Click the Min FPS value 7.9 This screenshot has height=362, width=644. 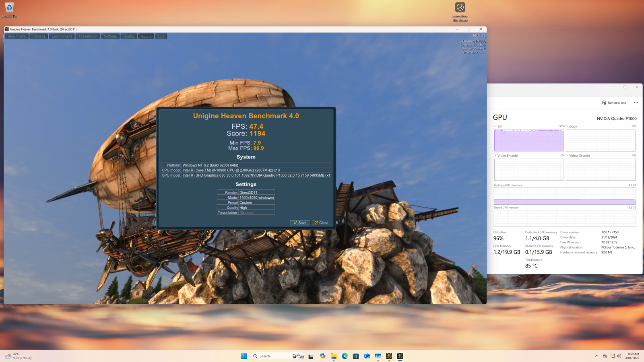tap(257, 143)
